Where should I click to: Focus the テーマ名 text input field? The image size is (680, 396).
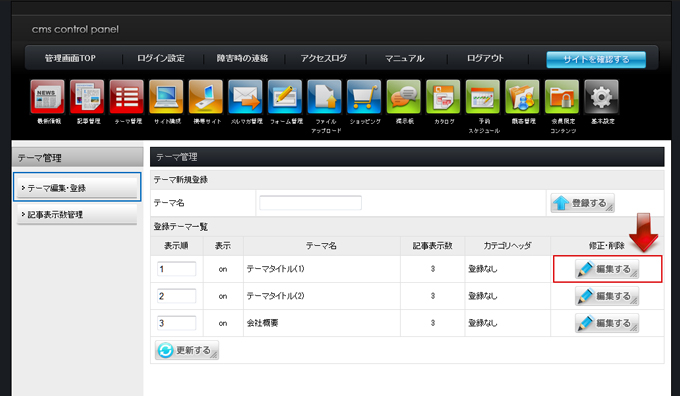(311, 203)
